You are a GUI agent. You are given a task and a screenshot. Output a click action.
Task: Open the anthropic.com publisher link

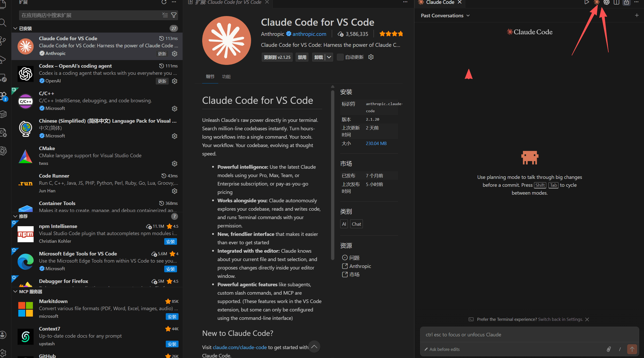coord(309,34)
